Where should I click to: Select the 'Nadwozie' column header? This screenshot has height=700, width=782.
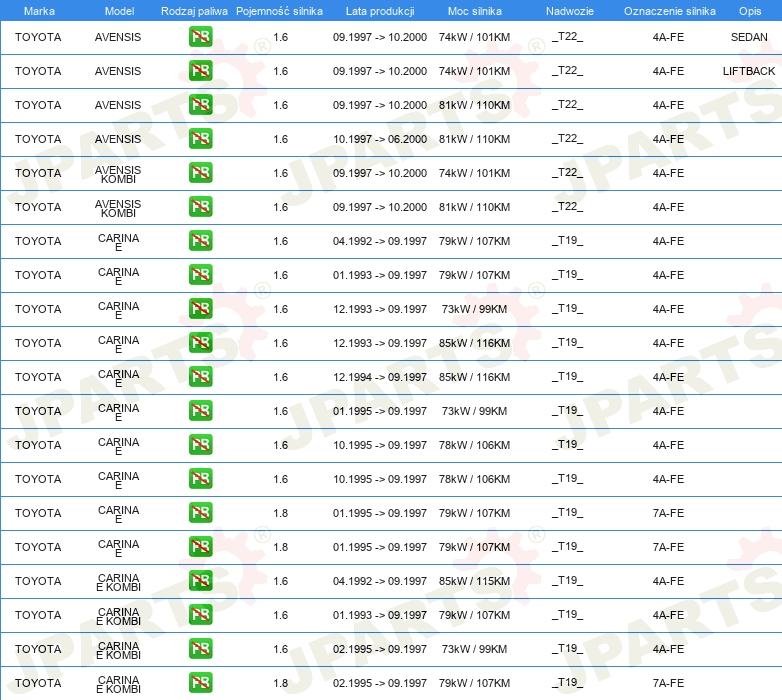(x=570, y=11)
